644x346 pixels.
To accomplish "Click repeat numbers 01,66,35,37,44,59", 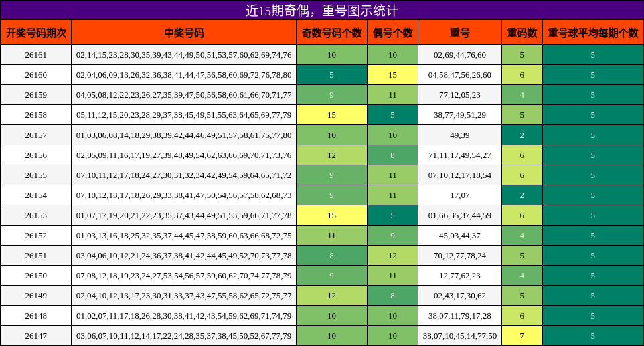I will (x=460, y=215).
